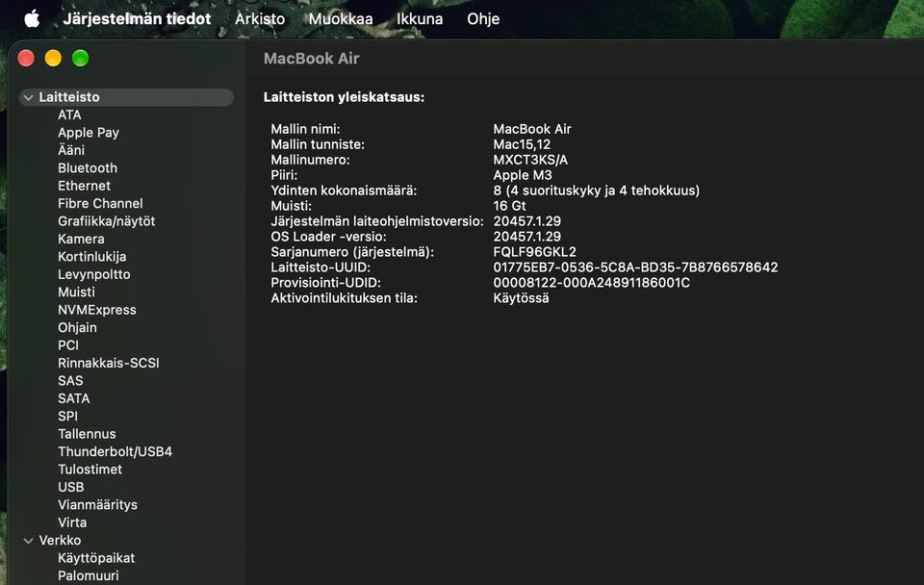Screen dimensions: 924x585
Task: Open the Järjestelmän tiedot app menu
Action: pos(137,19)
